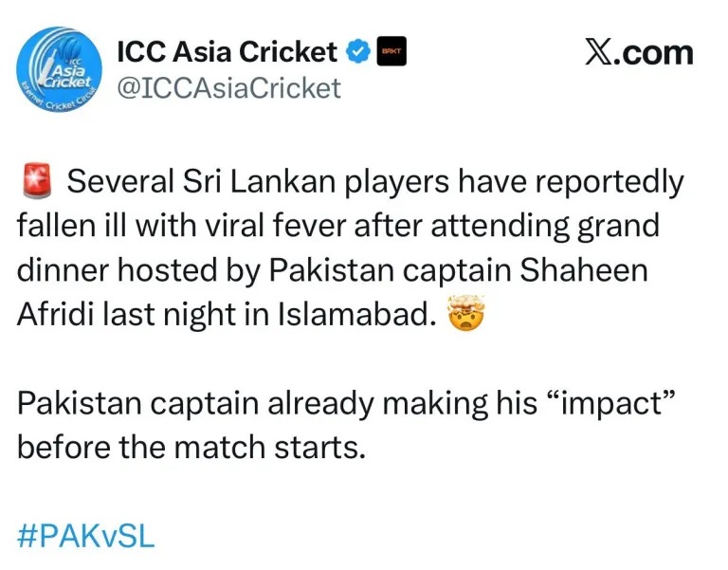Open the @ICCAsiaCricket handle link
728x570 pixels.
(x=227, y=88)
